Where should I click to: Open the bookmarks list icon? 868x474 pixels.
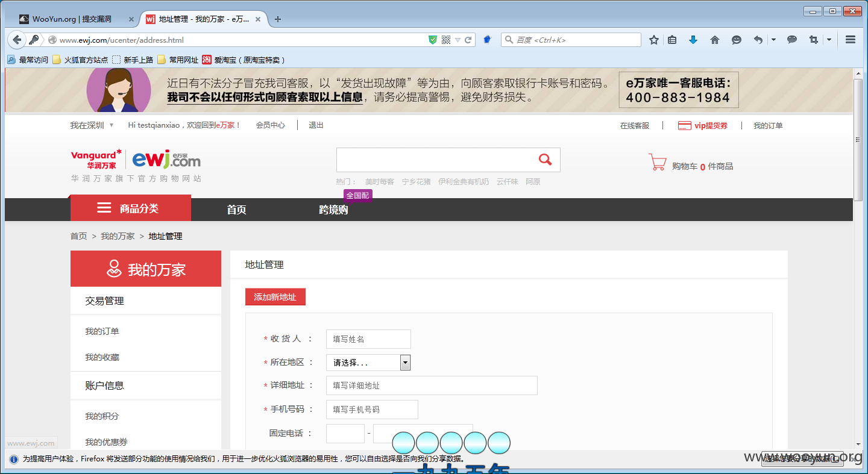(672, 40)
